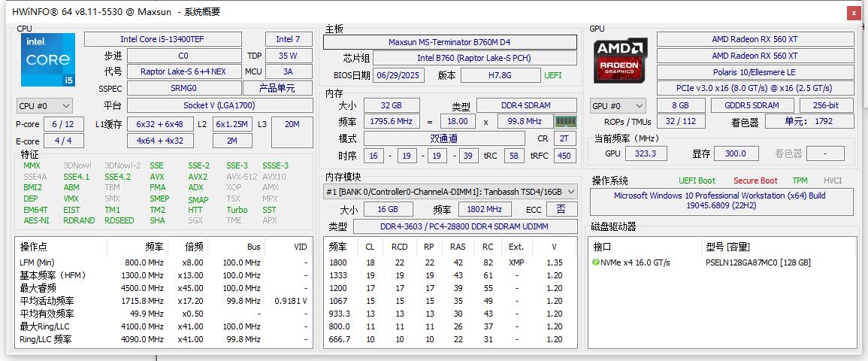Click the Intel B760 chipset field
Image resolution: width=868 pixels, height=361 pixels.
pyautogui.click(x=474, y=58)
